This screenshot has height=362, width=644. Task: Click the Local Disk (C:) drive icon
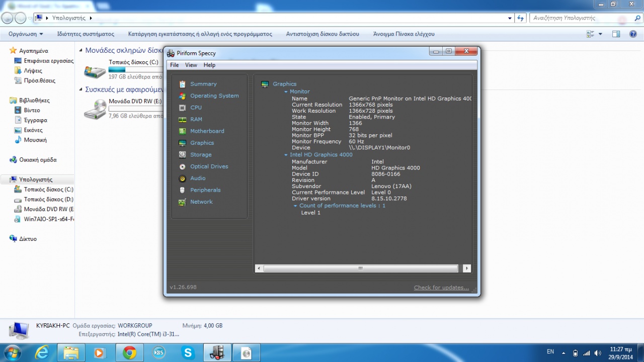[95, 71]
